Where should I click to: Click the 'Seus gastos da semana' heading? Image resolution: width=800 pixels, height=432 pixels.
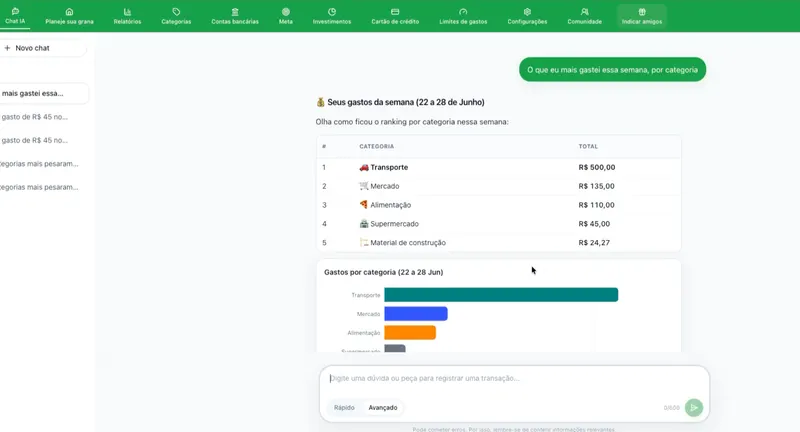(406, 102)
